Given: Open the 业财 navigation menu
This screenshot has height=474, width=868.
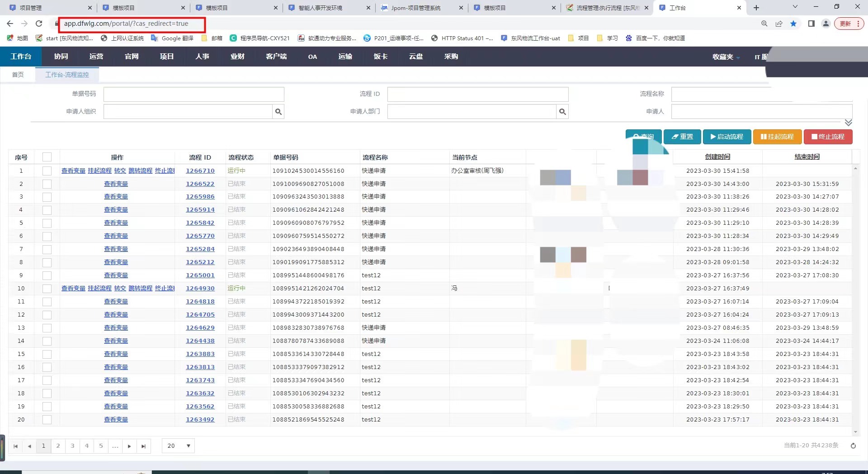Looking at the screenshot, I should coord(237,57).
